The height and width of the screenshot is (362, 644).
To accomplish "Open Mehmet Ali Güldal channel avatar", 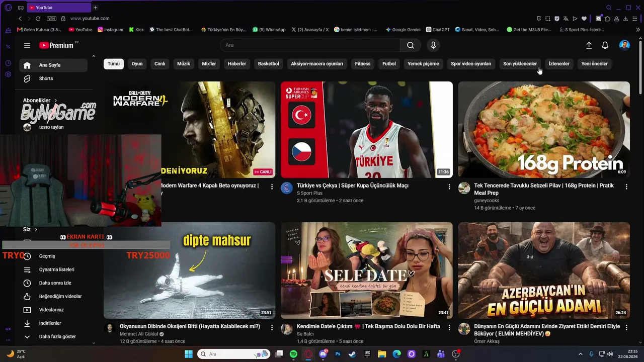I will coord(110,329).
